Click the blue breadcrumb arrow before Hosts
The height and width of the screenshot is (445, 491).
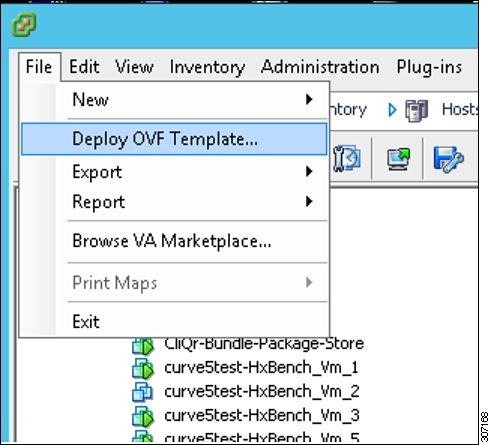pyautogui.click(x=392, y=110)
